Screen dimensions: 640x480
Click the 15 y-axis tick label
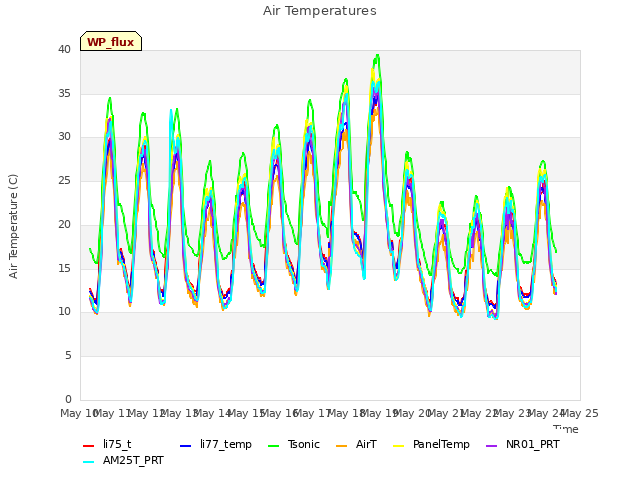[x=64, y=269]
